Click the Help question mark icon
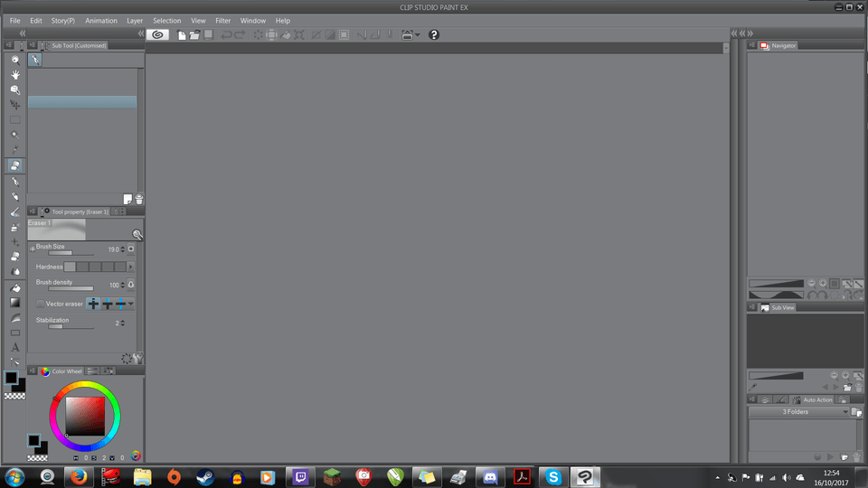 point(434,35)
